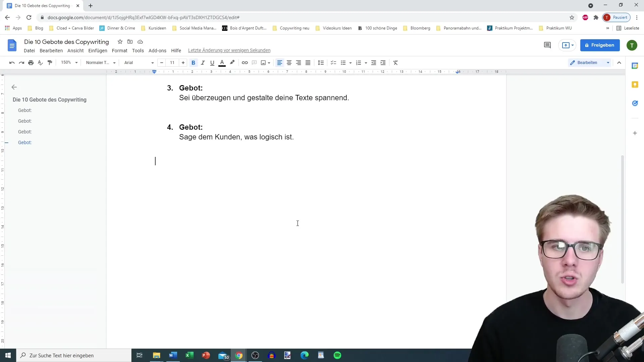Viewport: 644px width, 362px height.
Task: Open the paragraph style dropdown
Action: tap(100, 62)
